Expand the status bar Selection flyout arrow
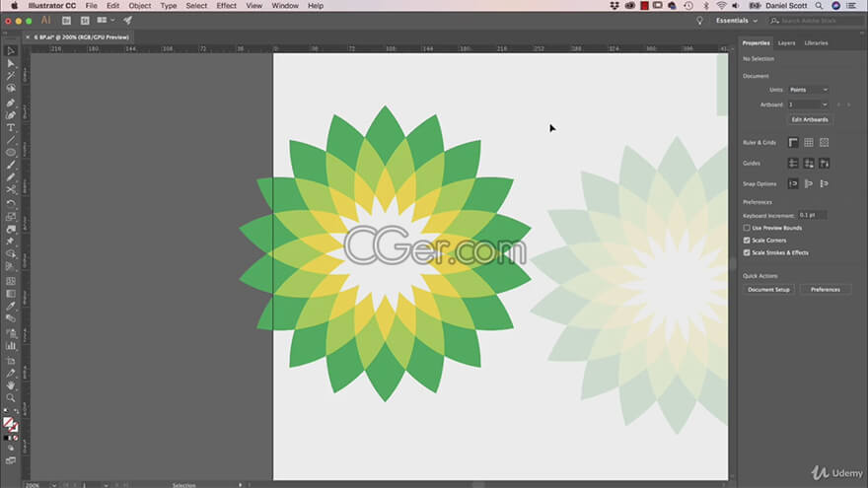868x488 pixels. pyautogui.click(x=241, y=485)
